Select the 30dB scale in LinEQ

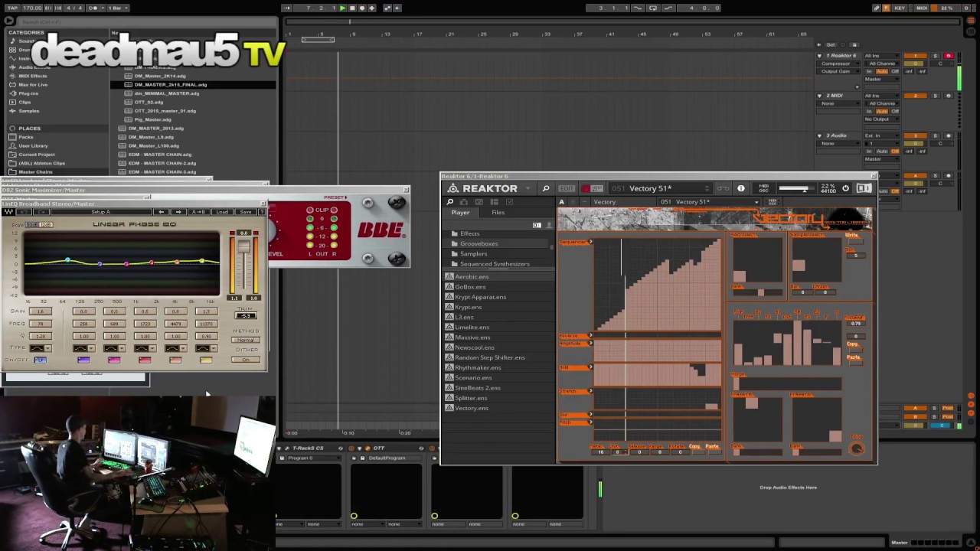click(31, 225)
